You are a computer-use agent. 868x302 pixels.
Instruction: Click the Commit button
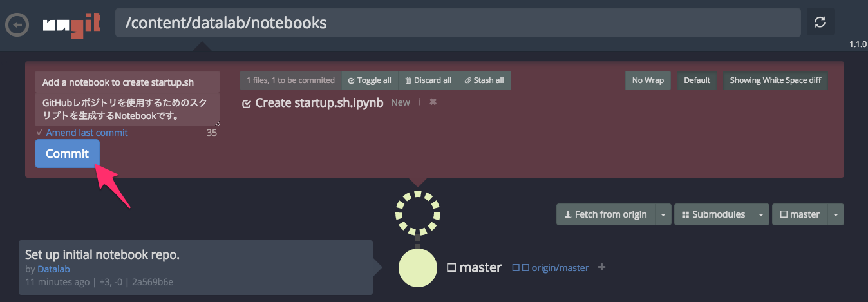pyautogui.click(x=67, y=153)
